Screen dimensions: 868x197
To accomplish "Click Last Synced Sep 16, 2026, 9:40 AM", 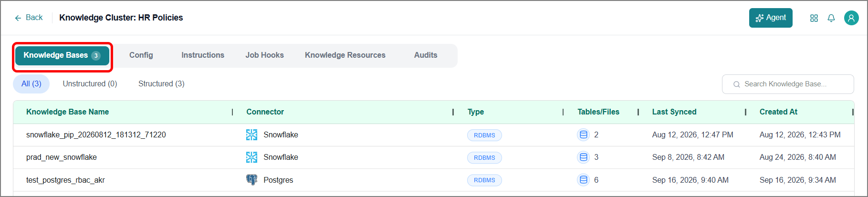I will [x=690, y=180].
